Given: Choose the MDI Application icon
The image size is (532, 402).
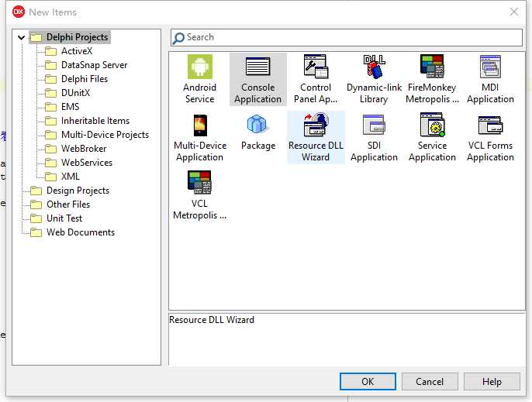Looking at the screenshot, I should [490, 67].
